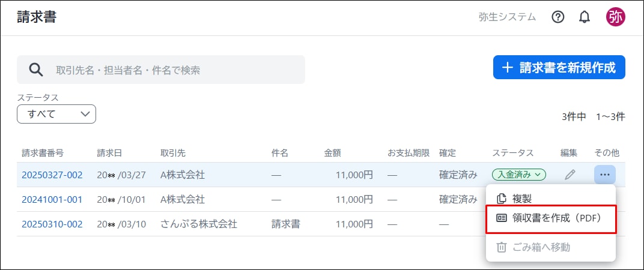Click the trash icon ごみ箱へ移動

point(502,247)
